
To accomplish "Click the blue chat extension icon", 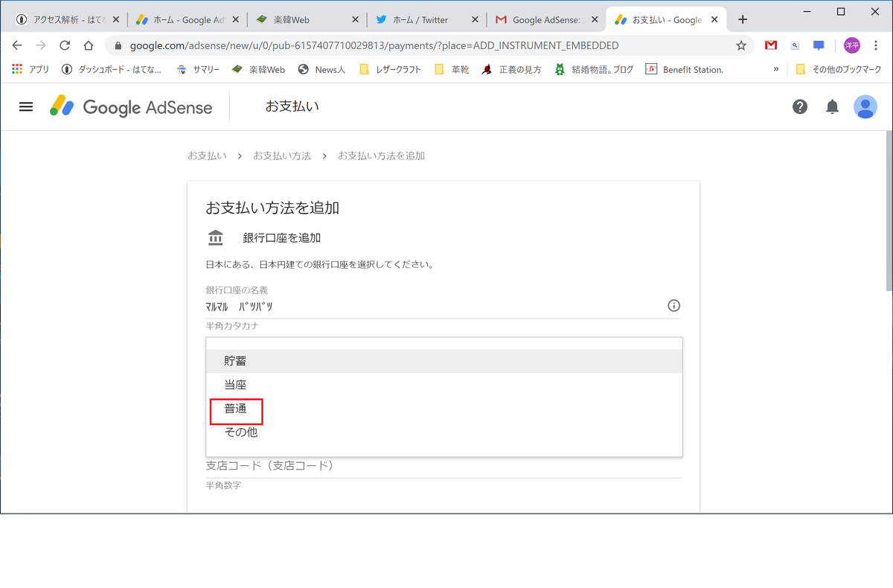I will point(819,45).
